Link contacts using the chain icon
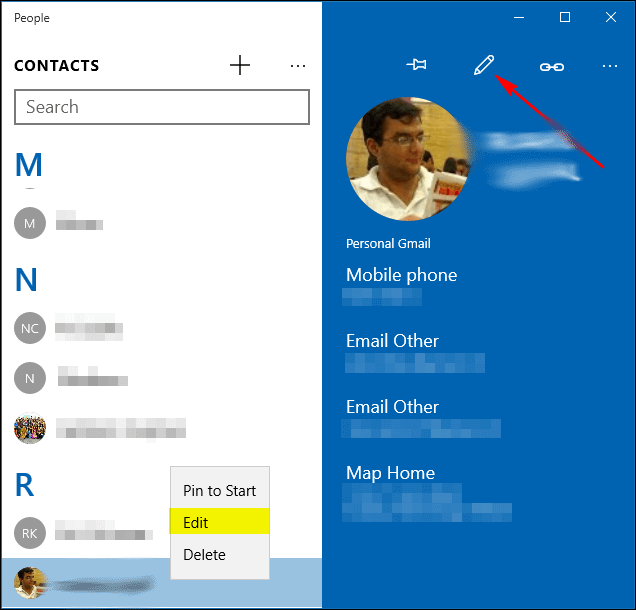 pyautogui.click(x=552, y=67)
